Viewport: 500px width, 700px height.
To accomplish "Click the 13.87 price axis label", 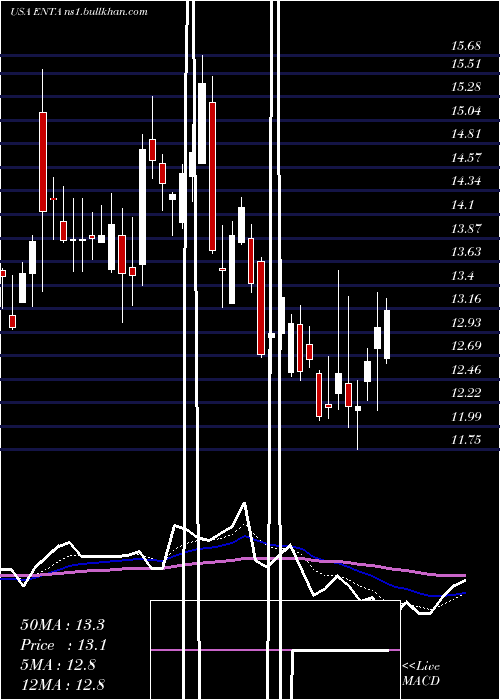I will 466,229.
